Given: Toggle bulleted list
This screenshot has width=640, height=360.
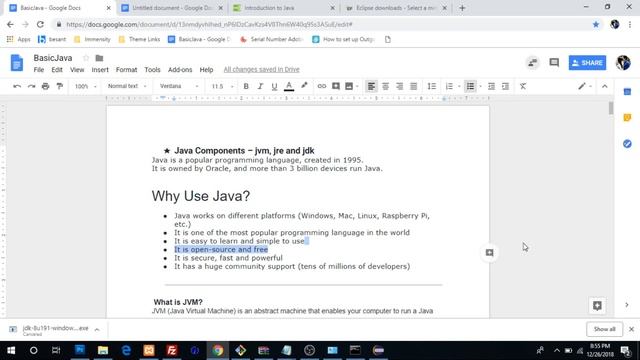Looking at the screenshot, I should click(470, 86).
